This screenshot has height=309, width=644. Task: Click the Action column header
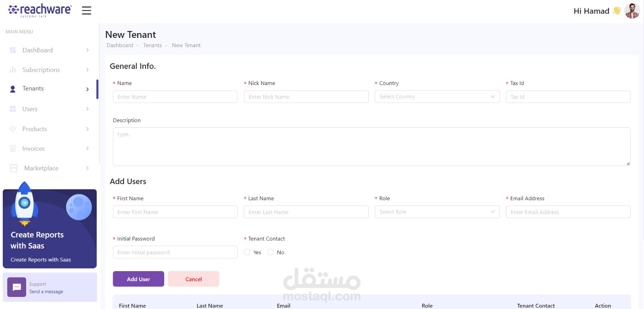[603, 306]
